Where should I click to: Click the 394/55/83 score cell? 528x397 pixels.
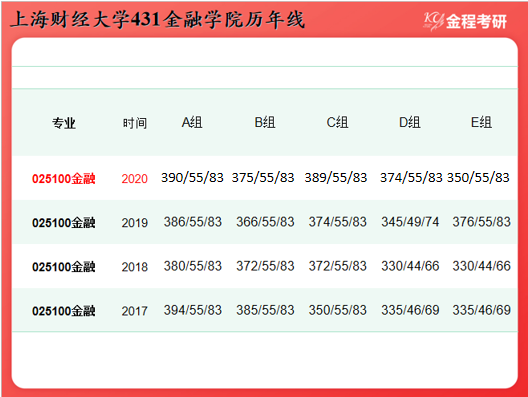pyautogui.click(x=193, y=310)
